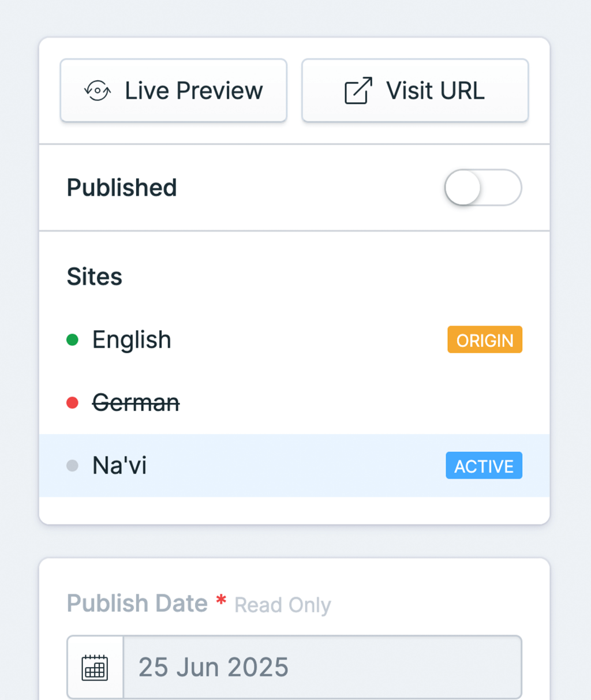This screenshot has height=700, width=591.
Task: Click the blue ACTIVE badge
Action: click(484, 466)
